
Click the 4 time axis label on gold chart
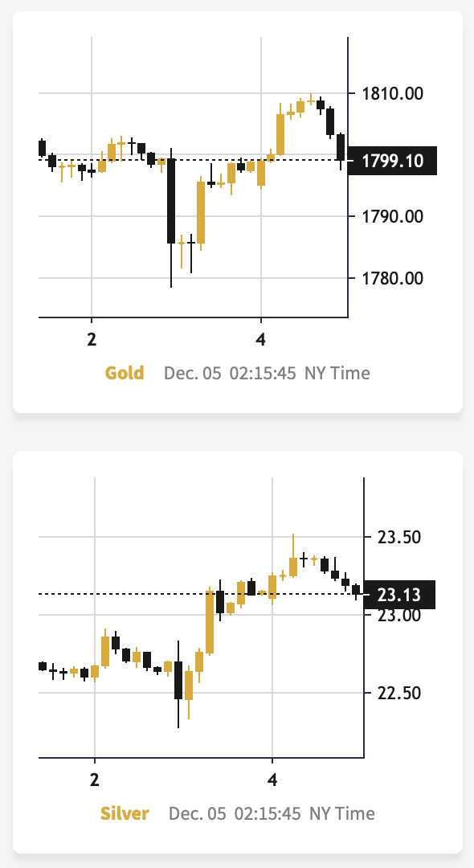[x=261, y=339]
